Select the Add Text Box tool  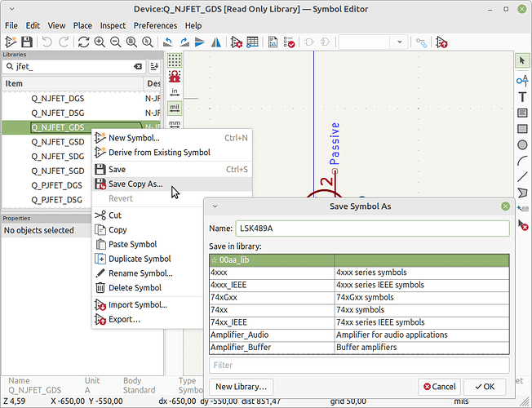(x=522, y=113)
